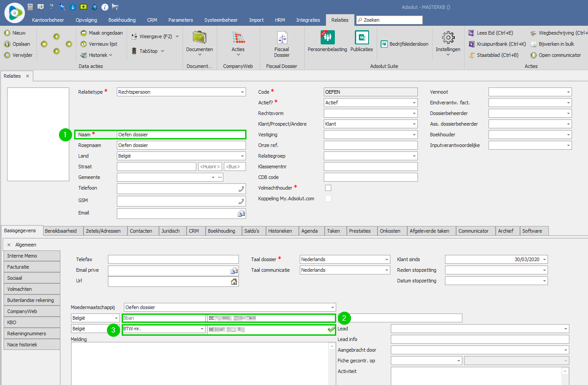
Task: Click the house icon in Url field
Action: [234, 281]
